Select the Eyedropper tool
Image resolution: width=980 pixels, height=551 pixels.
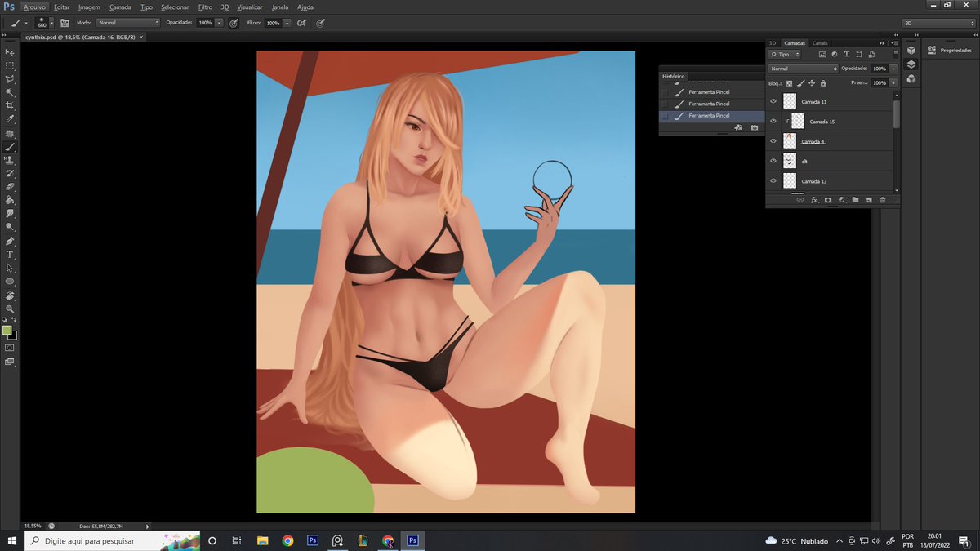pyautogui.click(x=10, y=119)
